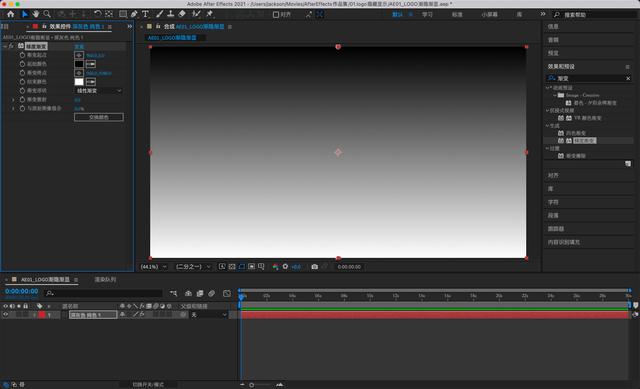Screen dimensions: 640x389
Task: Select the AE01_LOGO timeline tab
Action: pos(45,280)
